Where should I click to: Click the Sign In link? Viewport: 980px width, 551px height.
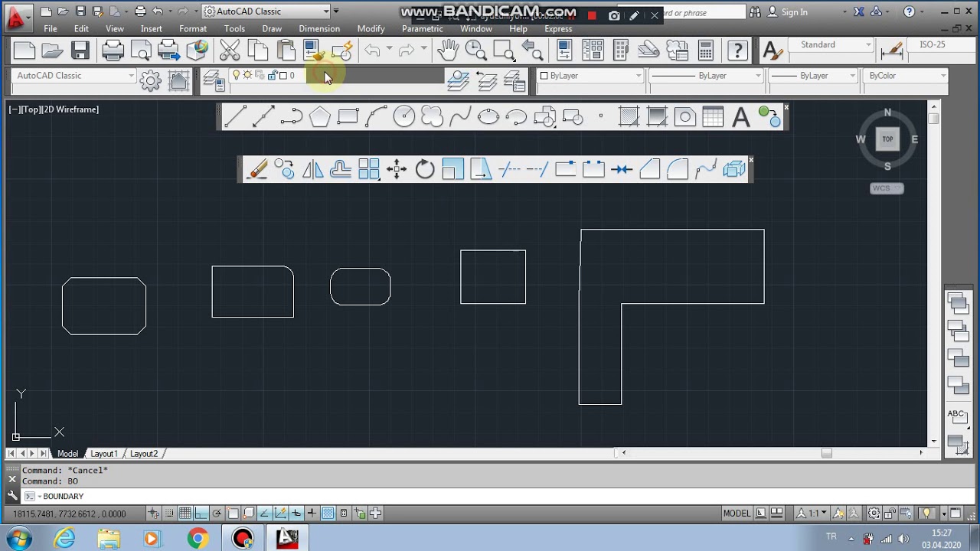[795, 12]
